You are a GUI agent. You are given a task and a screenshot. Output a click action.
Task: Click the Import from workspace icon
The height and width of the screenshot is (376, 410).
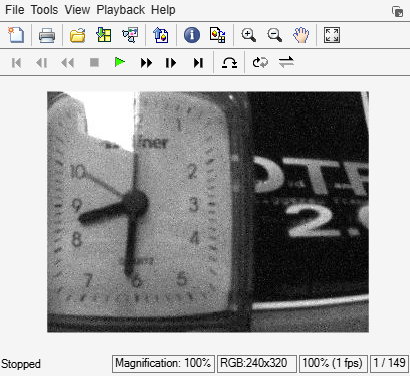point(104,35)
